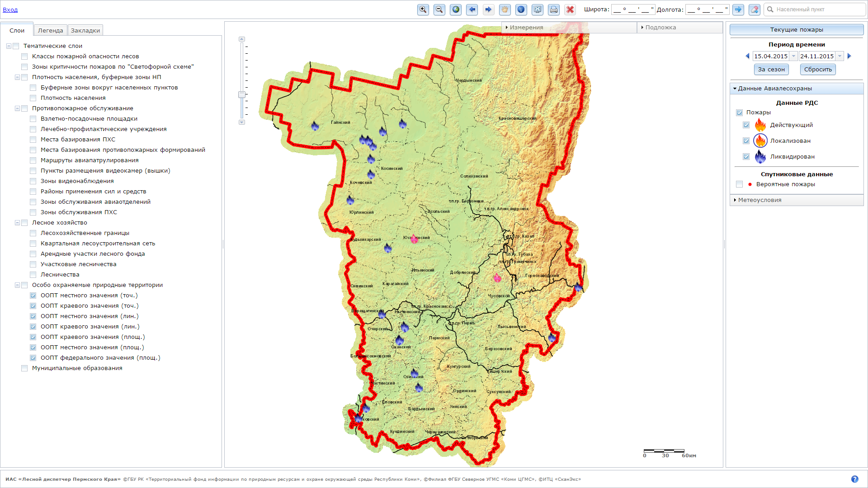Check Взлетно-посадочные площадки layer
Image resolution: width=868 pixels, height=488 pixels.
coord(33,119)
